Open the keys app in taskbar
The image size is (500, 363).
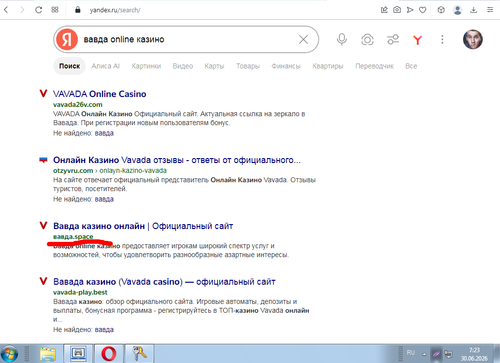click(139, 354)
